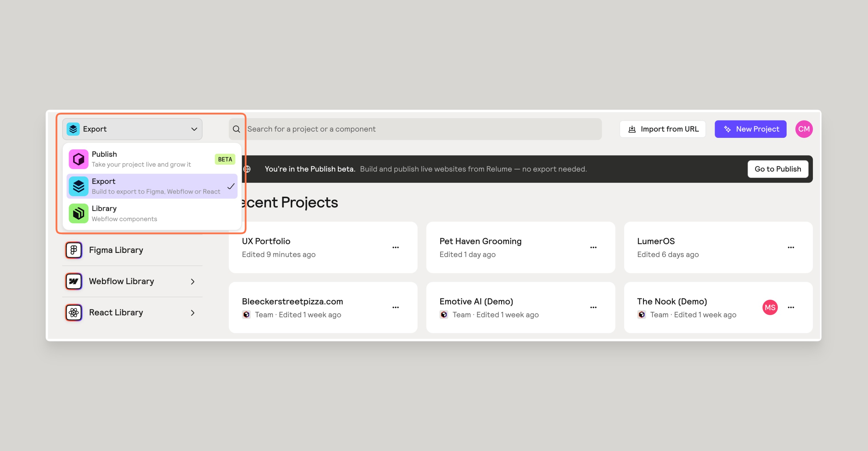Click 'You're in the Publish beta.' banner text
The height and width of the screenshot is (451, 868).
[310, 169]
